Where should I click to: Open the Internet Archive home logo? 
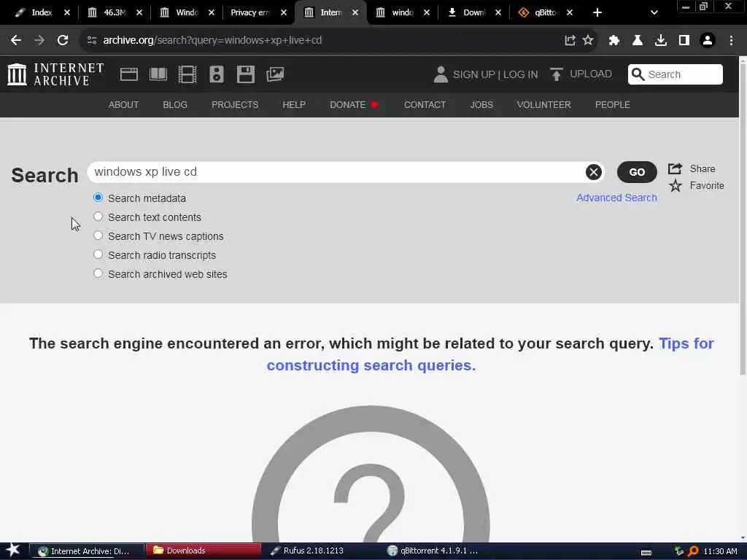[x=55, y=74]
